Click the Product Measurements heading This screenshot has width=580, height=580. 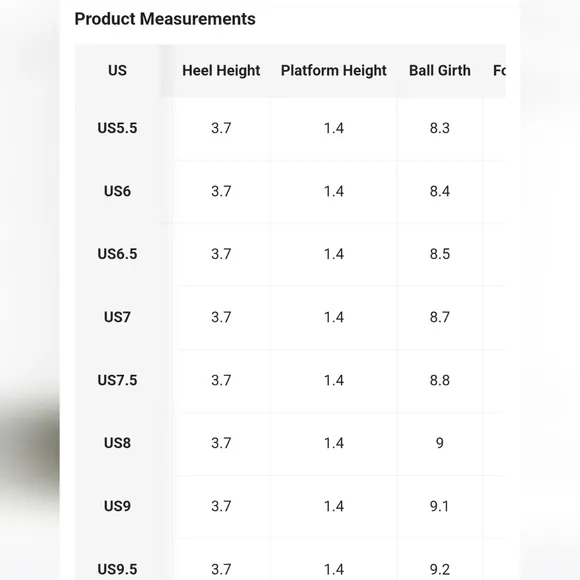[x=165, y=19]
